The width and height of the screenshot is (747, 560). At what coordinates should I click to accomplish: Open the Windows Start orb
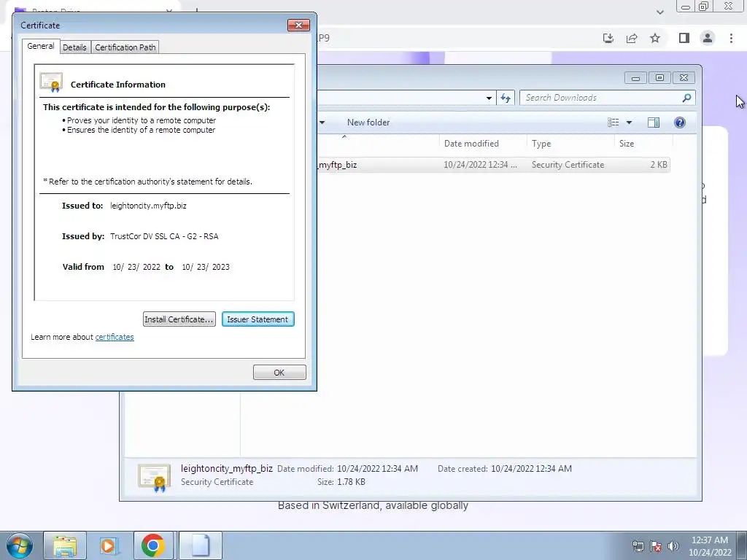20,545
